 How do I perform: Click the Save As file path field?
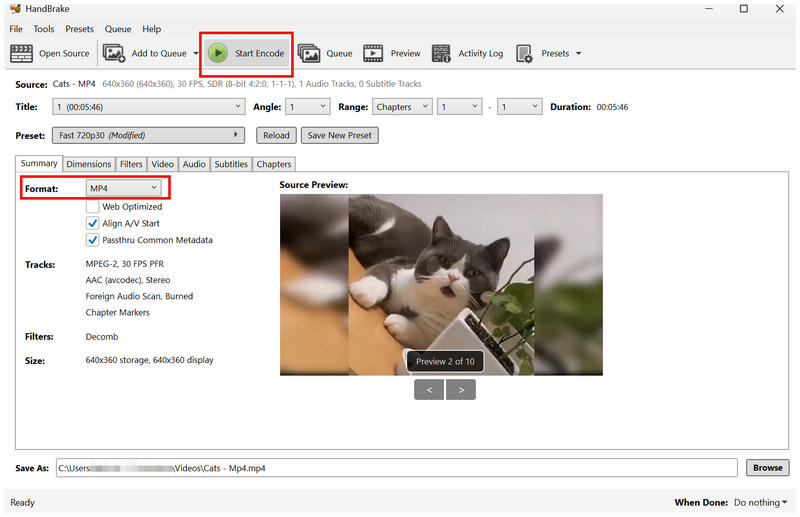[x=396, y=468]
